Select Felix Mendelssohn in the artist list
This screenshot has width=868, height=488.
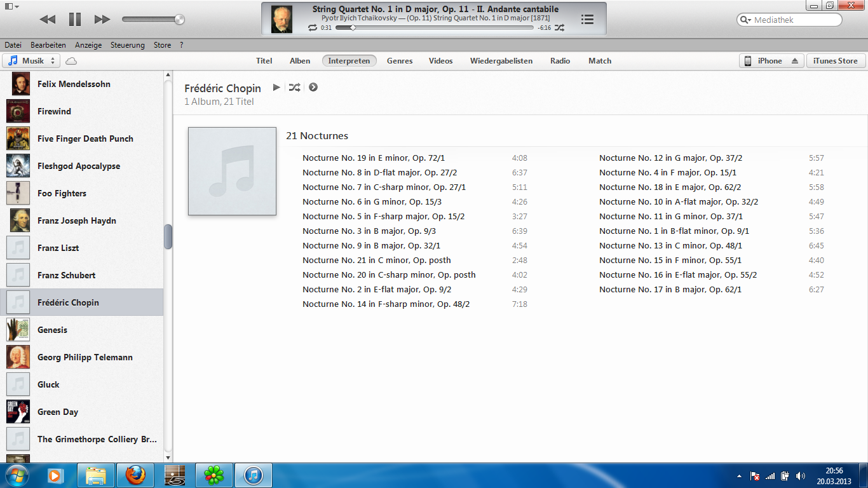(81, 84)
